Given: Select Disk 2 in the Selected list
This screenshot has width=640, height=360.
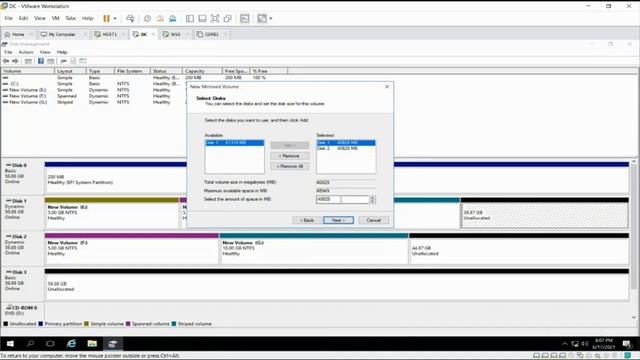Looking at the screenshot, I should (x=346, y=149).
